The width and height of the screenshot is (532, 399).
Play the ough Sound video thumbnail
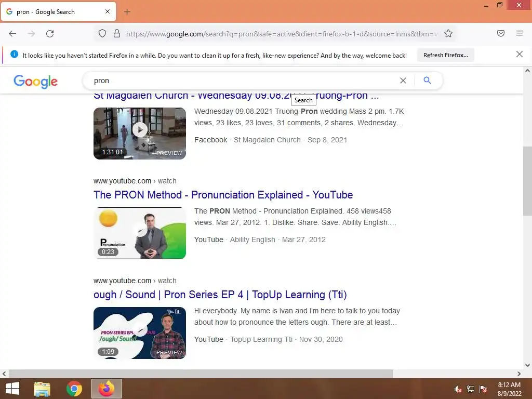(140, 333)
